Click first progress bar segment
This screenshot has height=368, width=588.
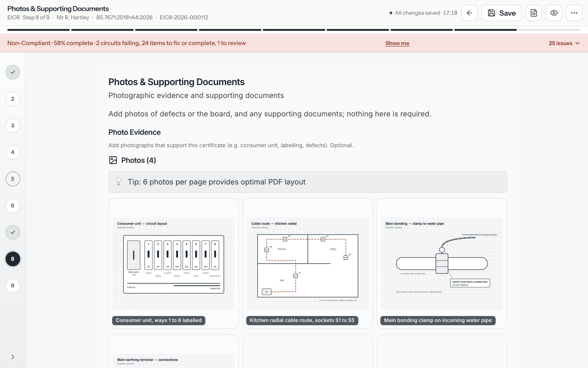38,30
